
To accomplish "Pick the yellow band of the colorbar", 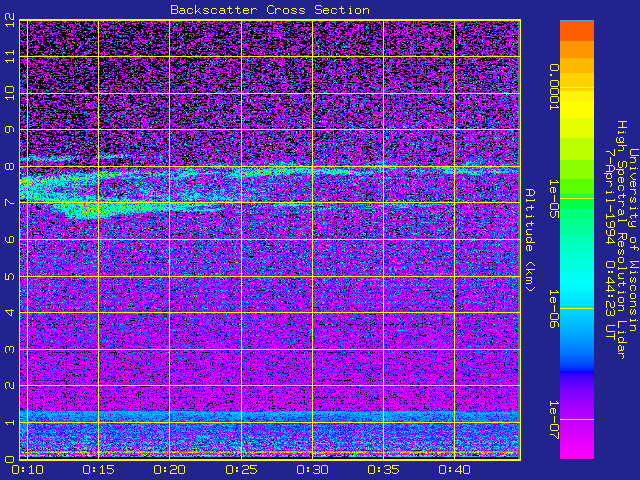I will [577, 108].
